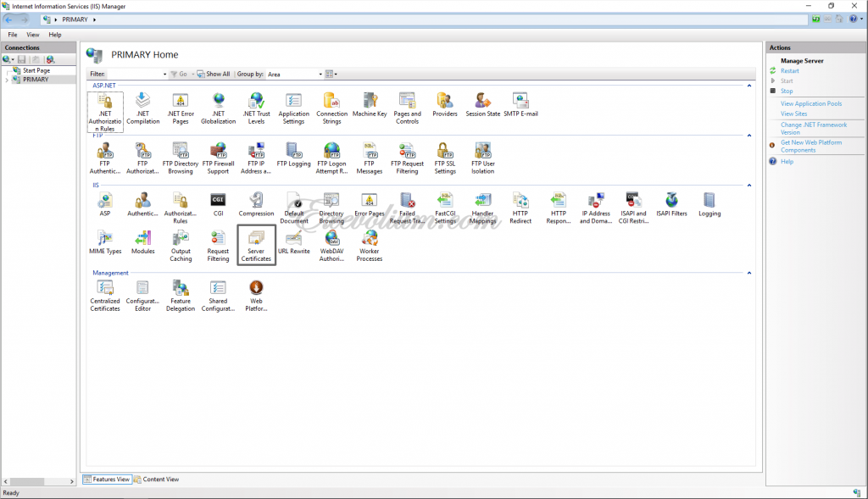
Task: Open FTP Firewall Support feature
Action: (x=218, y=158)
